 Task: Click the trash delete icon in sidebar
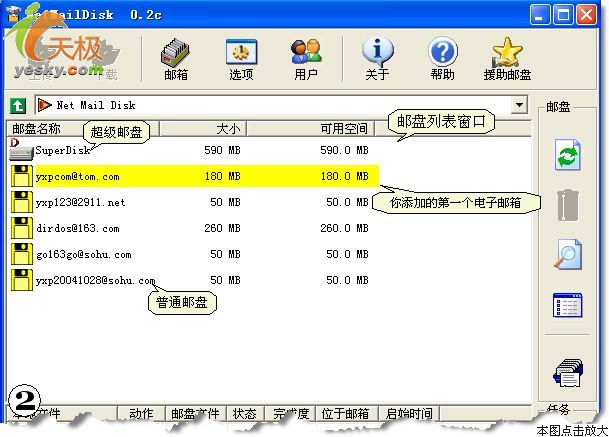[567, 205]
